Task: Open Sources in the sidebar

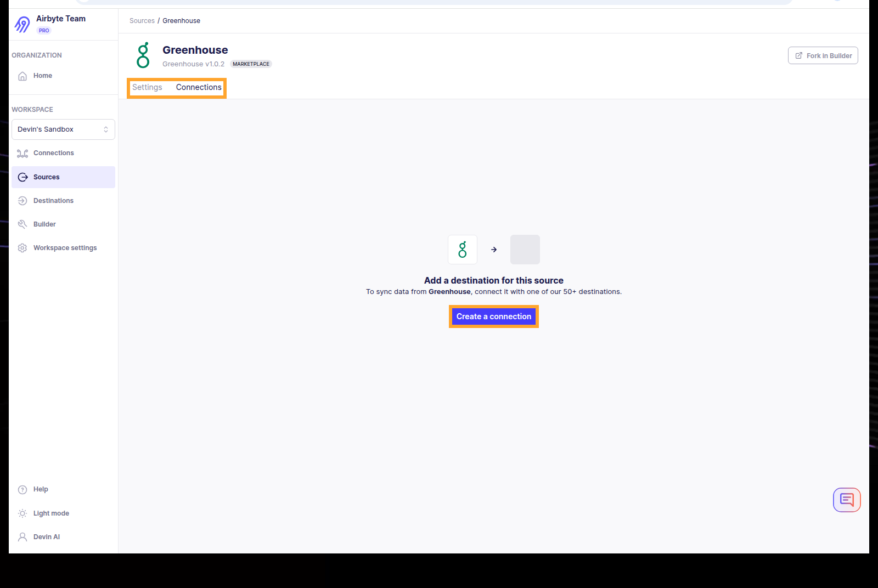Action: (x=63, y=177)
